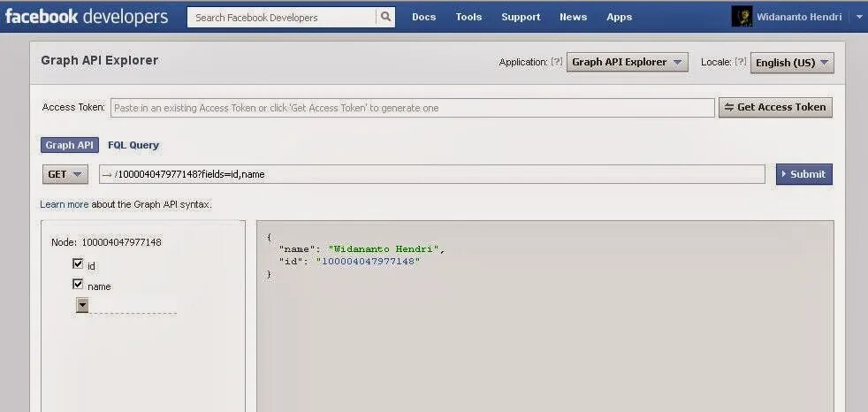Viewport: 868px width, 412px height.
Task: Uncheck the name field checkbox
Action: tap(78, 284)
